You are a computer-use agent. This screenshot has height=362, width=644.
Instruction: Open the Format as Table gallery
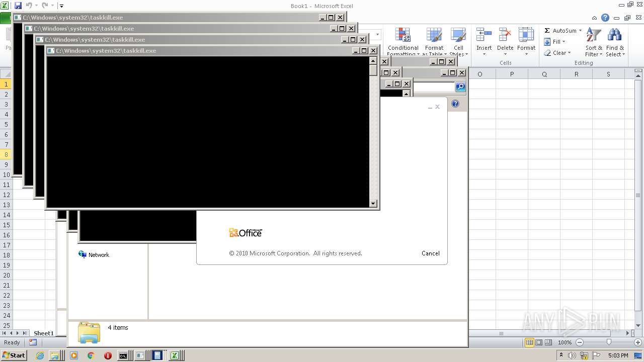pos(434,42)
